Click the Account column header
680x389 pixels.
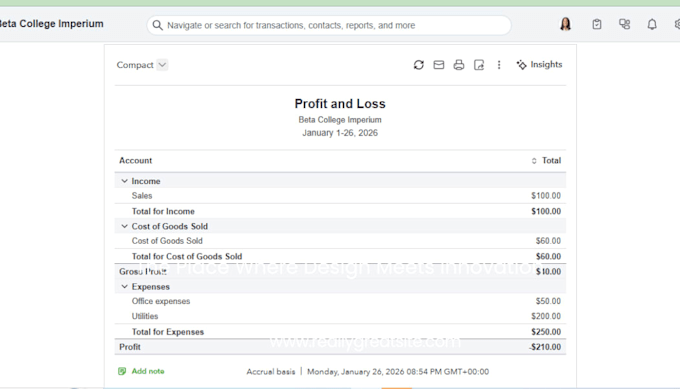[136, 160]
